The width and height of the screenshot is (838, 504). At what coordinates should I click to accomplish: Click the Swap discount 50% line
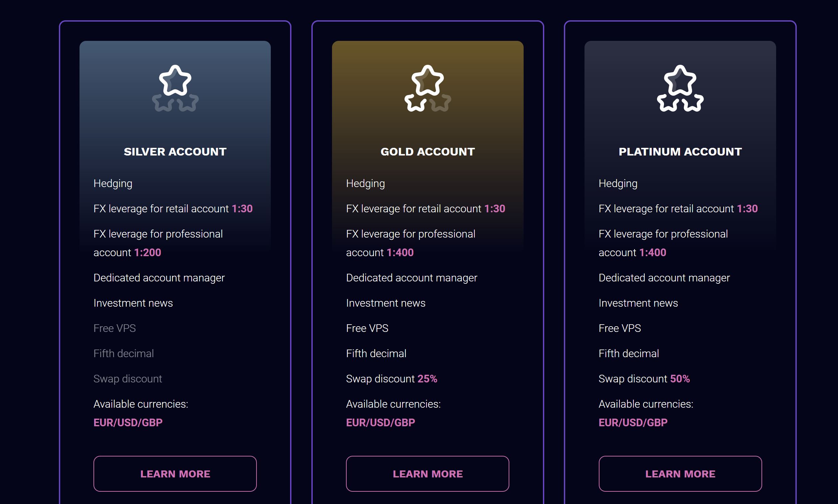tap(644, 379)
